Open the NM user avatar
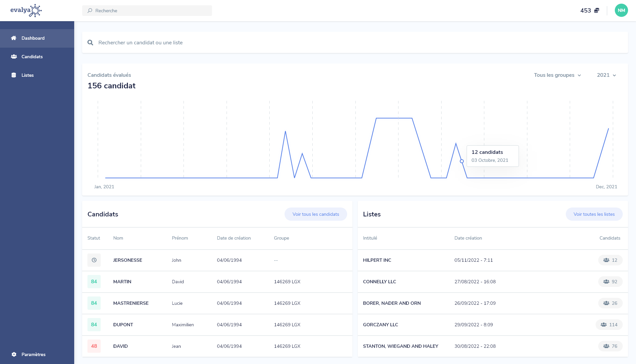Screen dimensions: 636x364 (621, 11)
